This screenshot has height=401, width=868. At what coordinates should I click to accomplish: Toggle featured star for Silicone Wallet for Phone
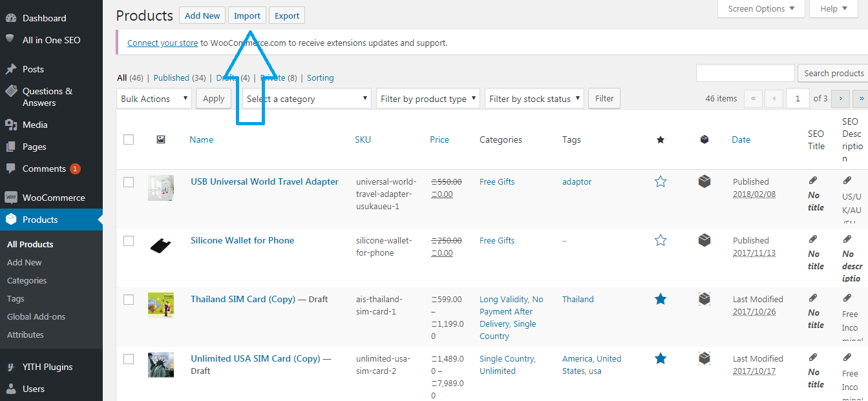point(661,241)
